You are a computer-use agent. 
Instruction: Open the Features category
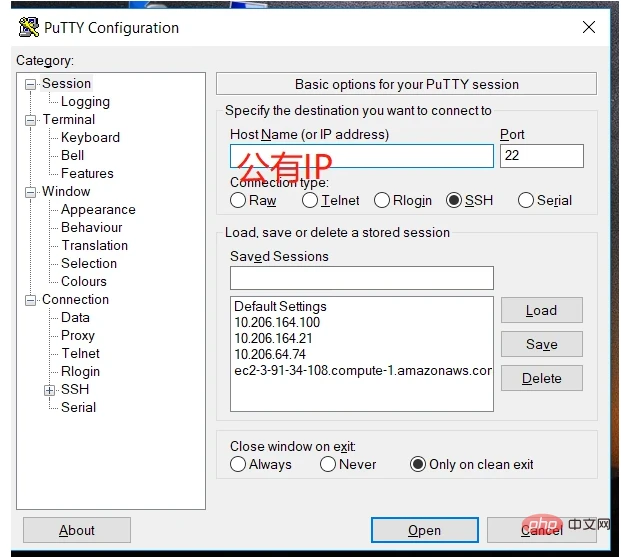(87, 174)
